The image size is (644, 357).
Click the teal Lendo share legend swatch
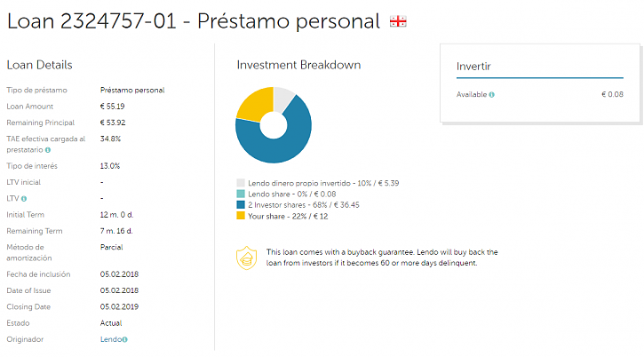pyautogui.click(x=241, y=194)
